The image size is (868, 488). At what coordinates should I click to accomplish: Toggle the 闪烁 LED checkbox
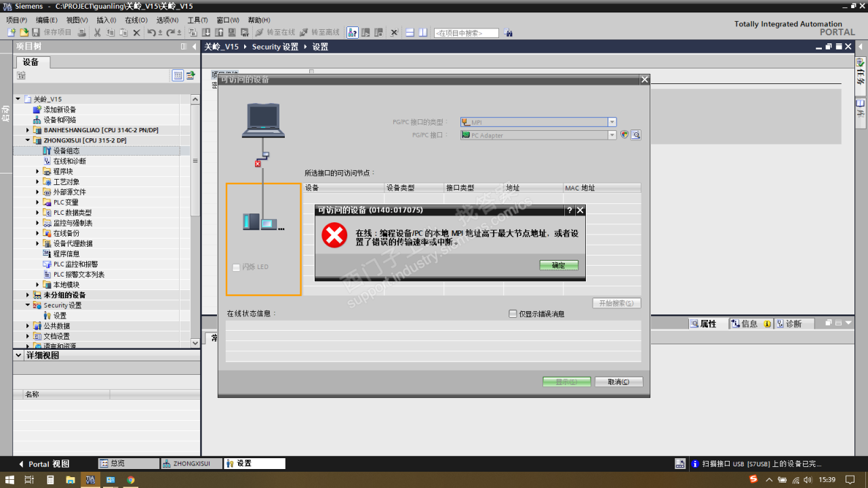(236, 267)
